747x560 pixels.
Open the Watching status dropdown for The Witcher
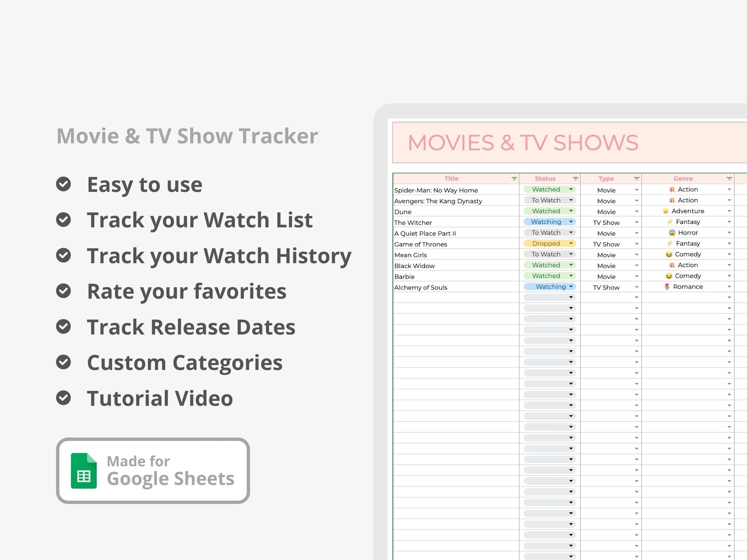[x=571, y=222]
